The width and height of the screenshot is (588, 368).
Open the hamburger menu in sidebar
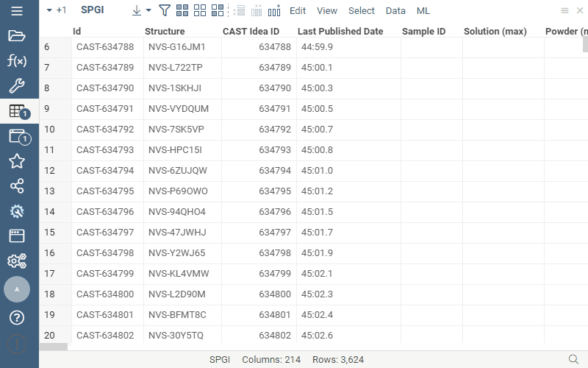(x=17, y=11)
